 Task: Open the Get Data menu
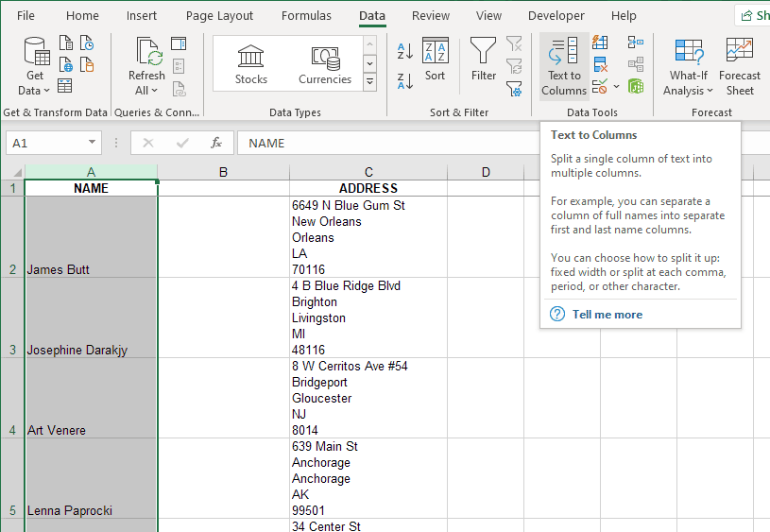[x=34, y=66]
